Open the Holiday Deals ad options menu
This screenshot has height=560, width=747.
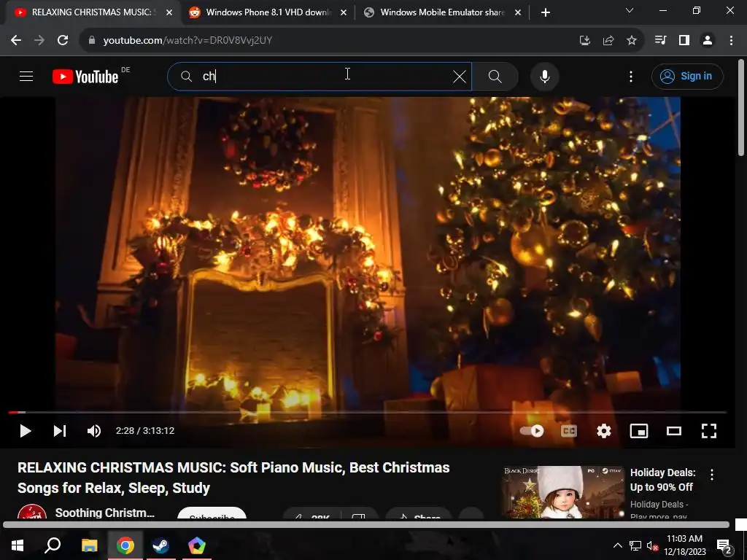click(712, 475)
